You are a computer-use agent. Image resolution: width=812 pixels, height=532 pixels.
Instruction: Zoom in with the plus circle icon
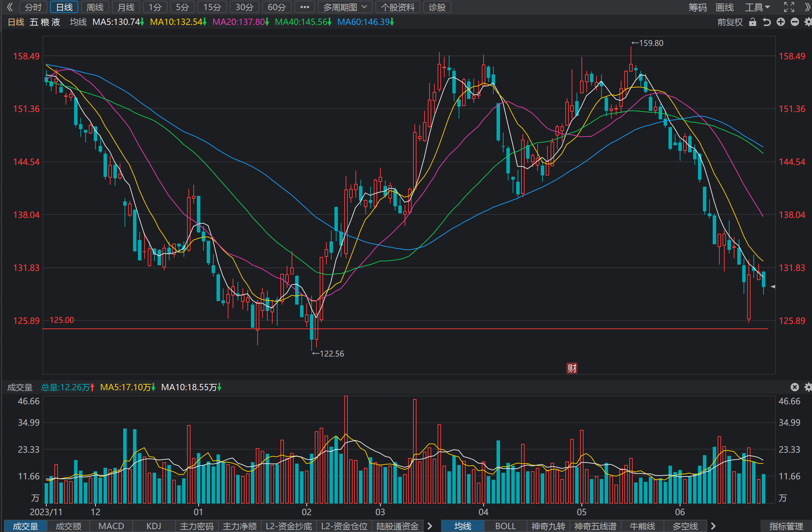(x=781, y=22)
